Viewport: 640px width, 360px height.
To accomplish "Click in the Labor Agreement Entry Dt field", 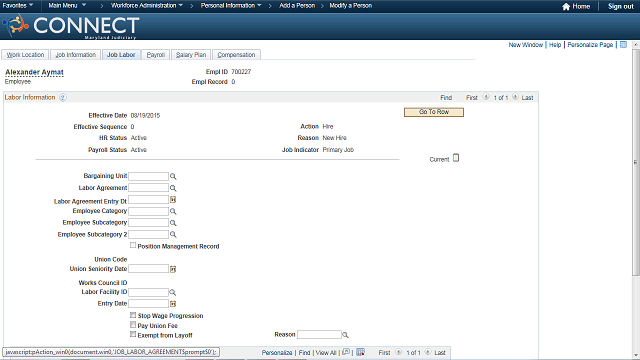I will click(149, 200).
